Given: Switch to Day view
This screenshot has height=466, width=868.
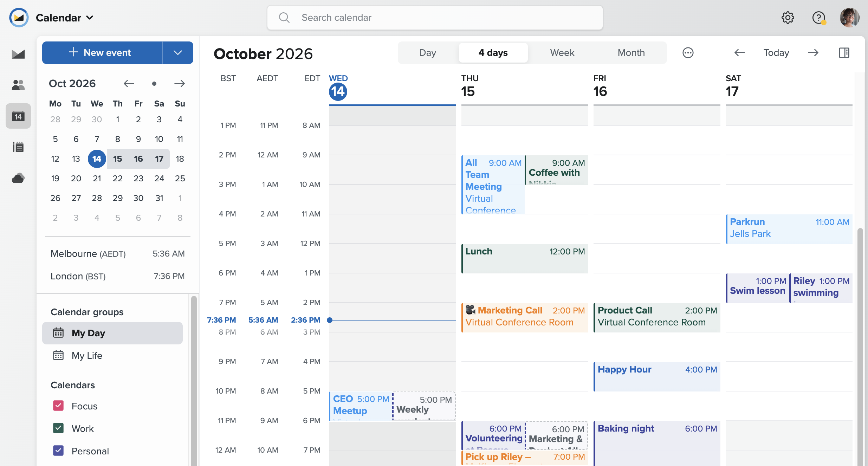Looking at the screenshot, I should tap(428, 53).
